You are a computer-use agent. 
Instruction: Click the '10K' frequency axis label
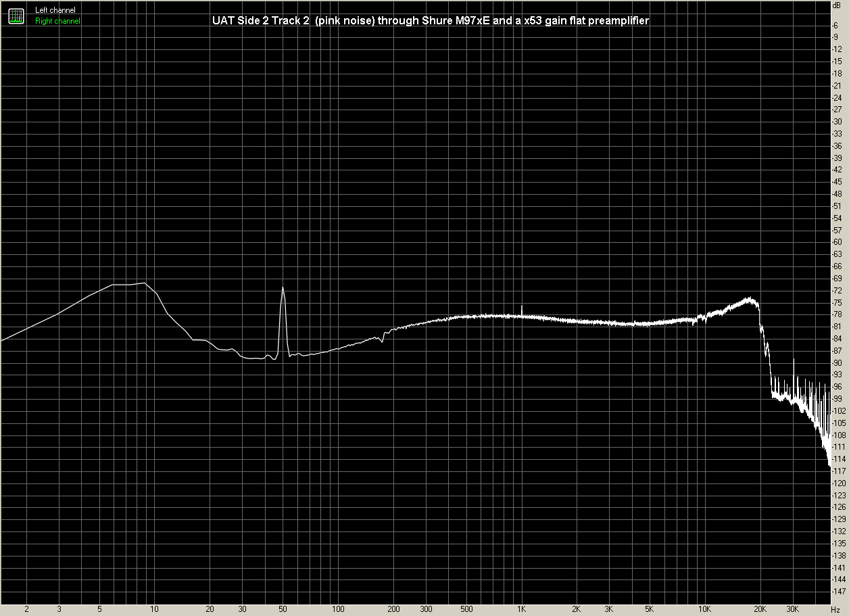click(705, 609)
